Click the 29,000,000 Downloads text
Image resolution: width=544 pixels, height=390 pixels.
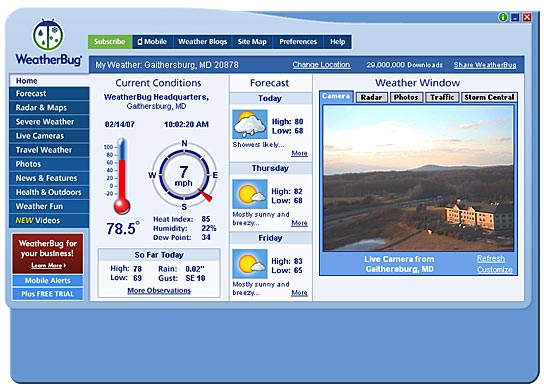(x=405, y=65)
